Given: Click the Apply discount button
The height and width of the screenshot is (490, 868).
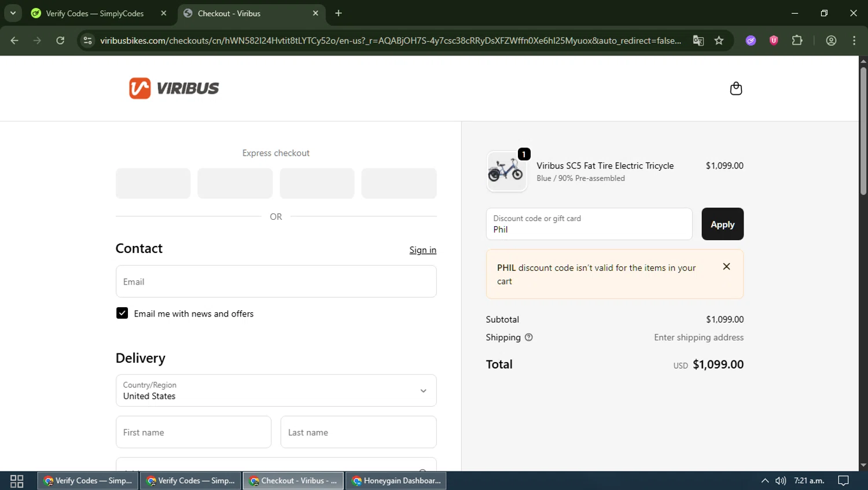Looking at the screenshot, I should (722, 224).
